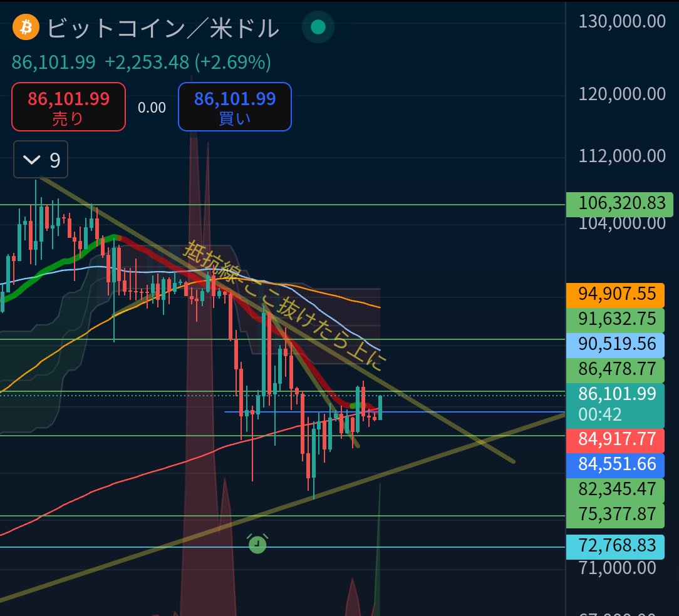Select the cyan 72,768.83 price label

click(615, 547)
